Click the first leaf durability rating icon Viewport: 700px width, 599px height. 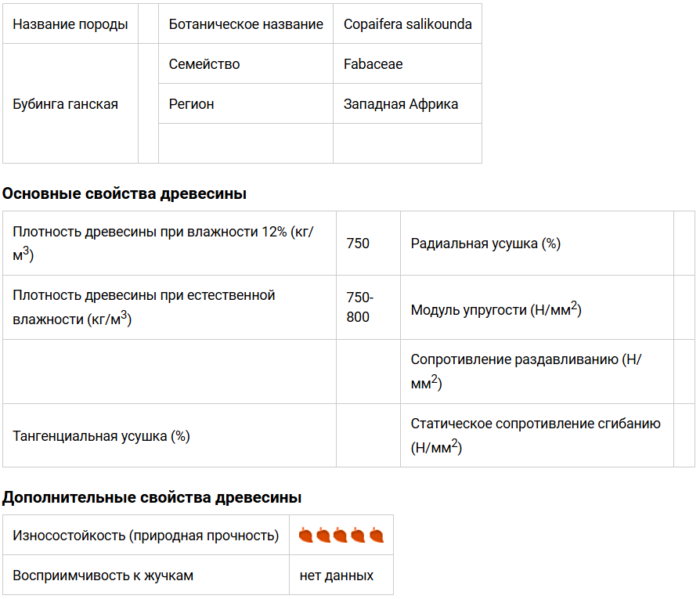pyautogui.click(x=306, y=536)
